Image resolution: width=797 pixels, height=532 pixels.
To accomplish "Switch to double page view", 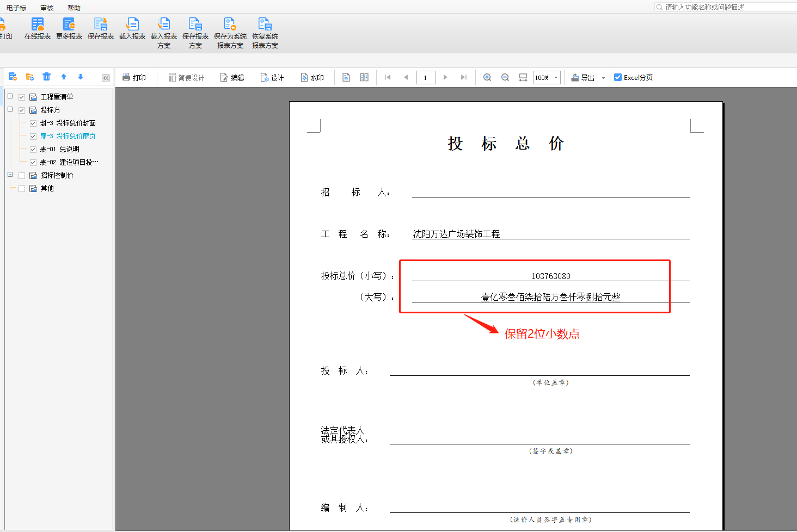I will tap(364, 77).
